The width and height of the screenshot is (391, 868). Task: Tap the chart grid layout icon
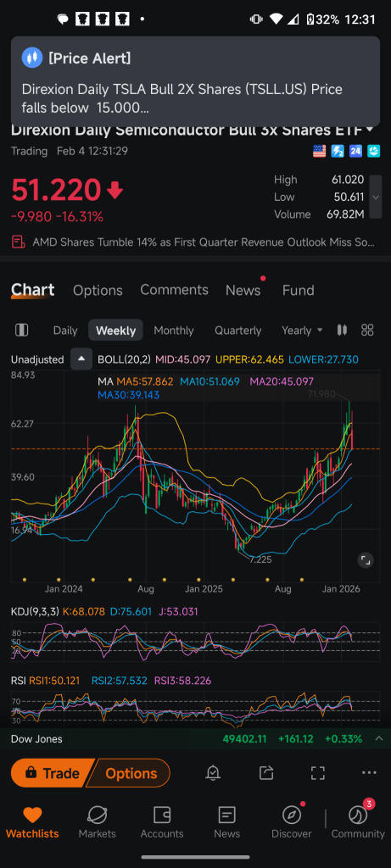pos(367,331)
